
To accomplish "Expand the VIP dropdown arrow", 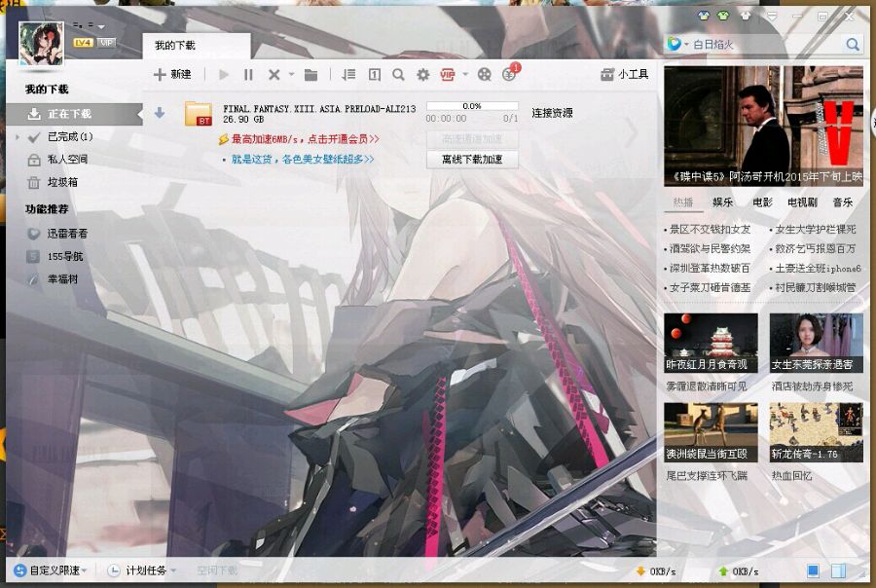I will pos(465,74).
